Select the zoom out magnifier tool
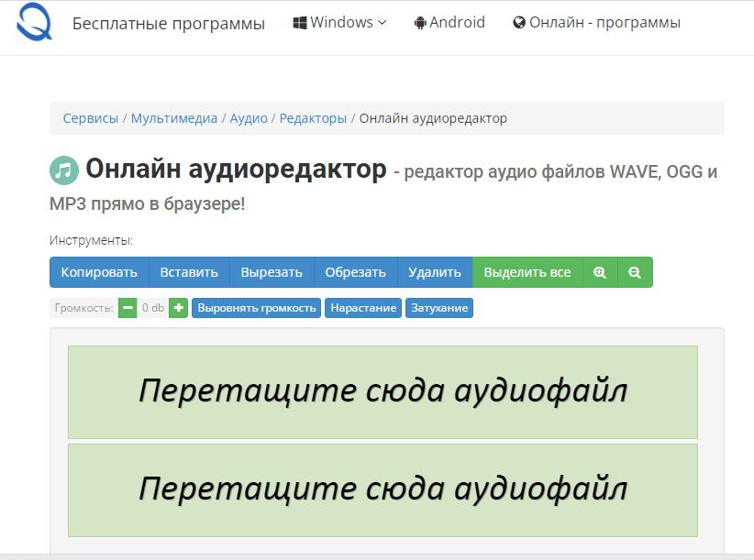The width and height of the screenshot is (754, 560). tap(635, 272)
